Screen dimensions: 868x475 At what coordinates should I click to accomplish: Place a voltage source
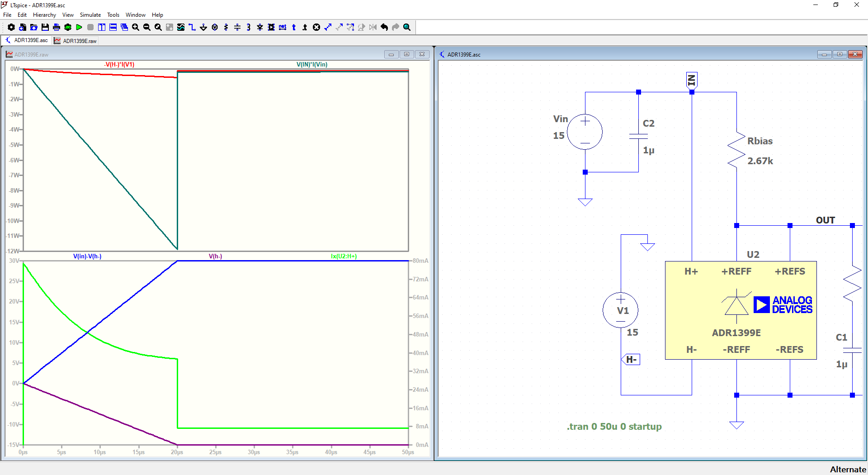coord(215,27)
